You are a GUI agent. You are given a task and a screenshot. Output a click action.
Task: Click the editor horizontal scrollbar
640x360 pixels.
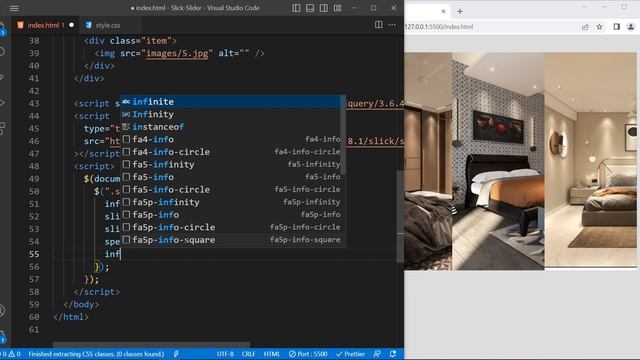(x=151, y=344)
